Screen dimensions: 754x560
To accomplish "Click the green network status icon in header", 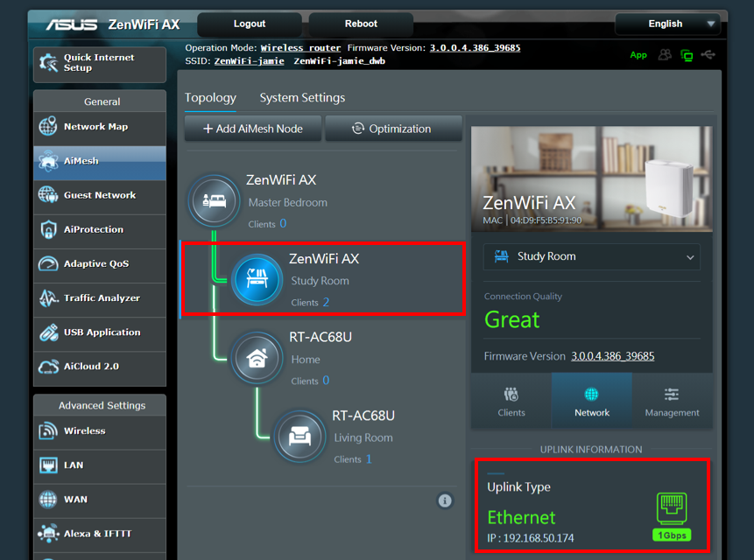I will coord(687,55).
